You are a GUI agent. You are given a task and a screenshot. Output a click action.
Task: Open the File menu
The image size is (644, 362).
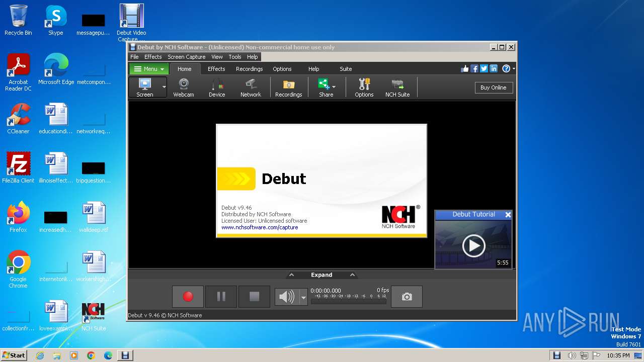pos(134,57)
